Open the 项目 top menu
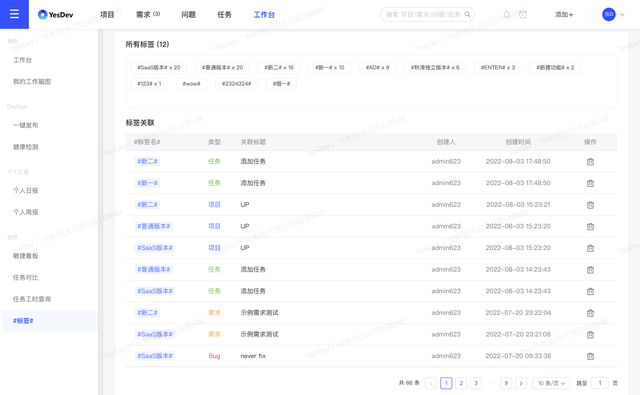The width and height of the screenshot is (640, 395). [x=107, y=15]
